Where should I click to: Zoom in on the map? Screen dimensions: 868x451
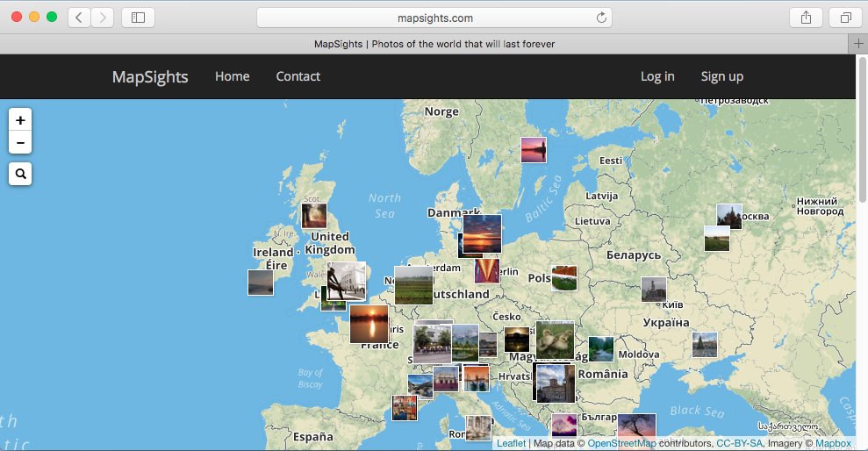point(20,120)
